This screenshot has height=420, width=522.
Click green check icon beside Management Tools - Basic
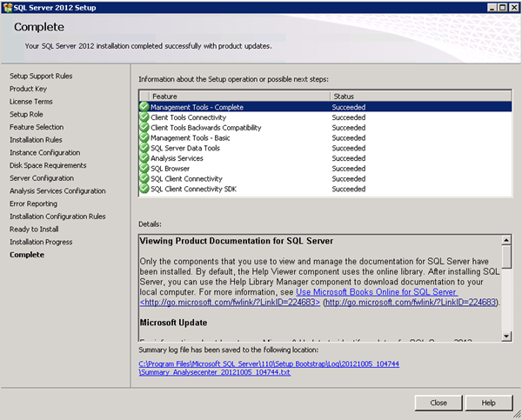[144, 137]
